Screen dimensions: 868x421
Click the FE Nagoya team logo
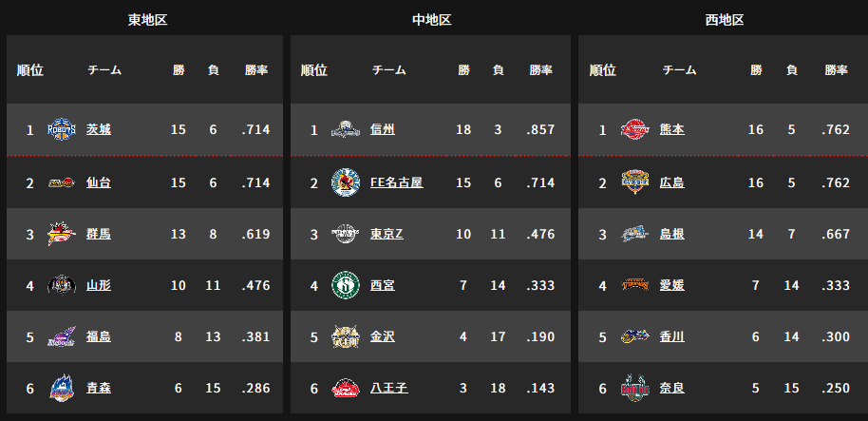point(346,182)
